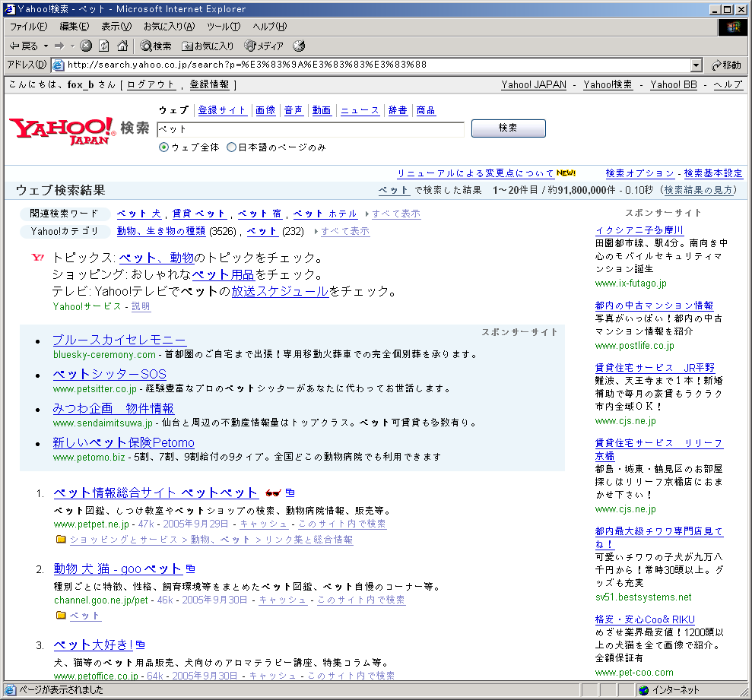
Task: Select the 日本語のページのみ radio button
Action: click(x=232, y=147)
